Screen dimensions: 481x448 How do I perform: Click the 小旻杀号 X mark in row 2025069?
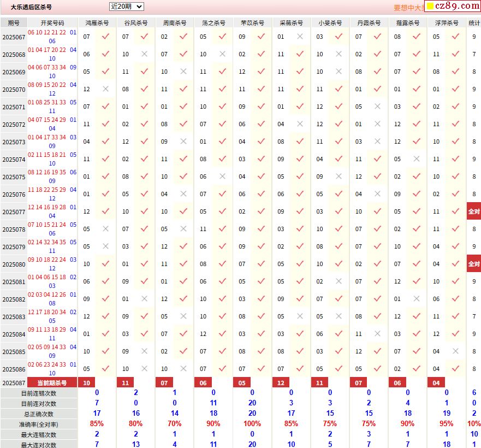[339, 72]
